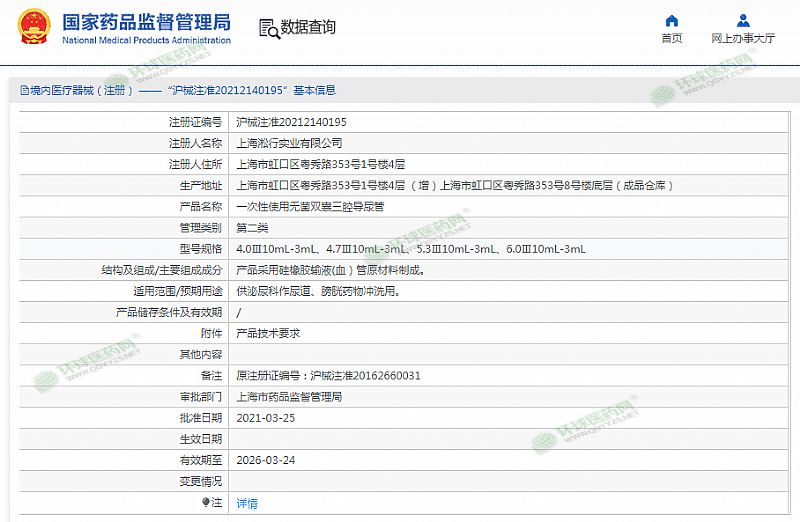
Task: Click registration number 沪械注准20212140195 value cell
Action: click(291, 122)
